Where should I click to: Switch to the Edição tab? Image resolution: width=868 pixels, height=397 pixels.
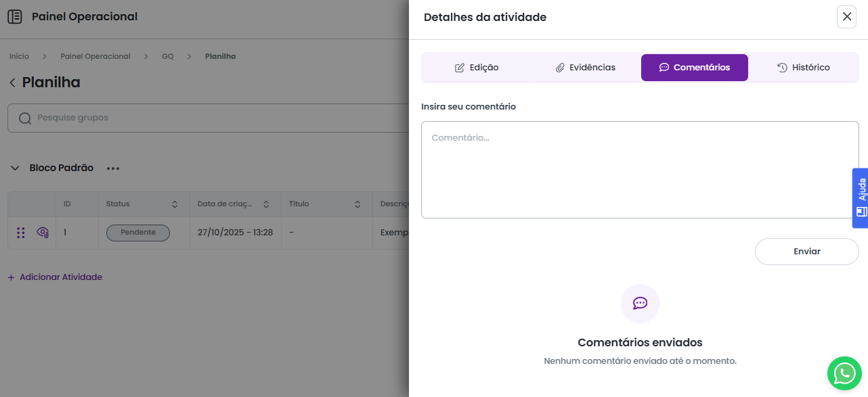coord(477,68)
